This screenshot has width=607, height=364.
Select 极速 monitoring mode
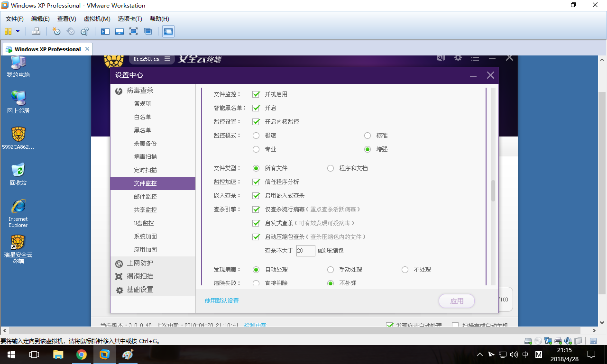256,136
